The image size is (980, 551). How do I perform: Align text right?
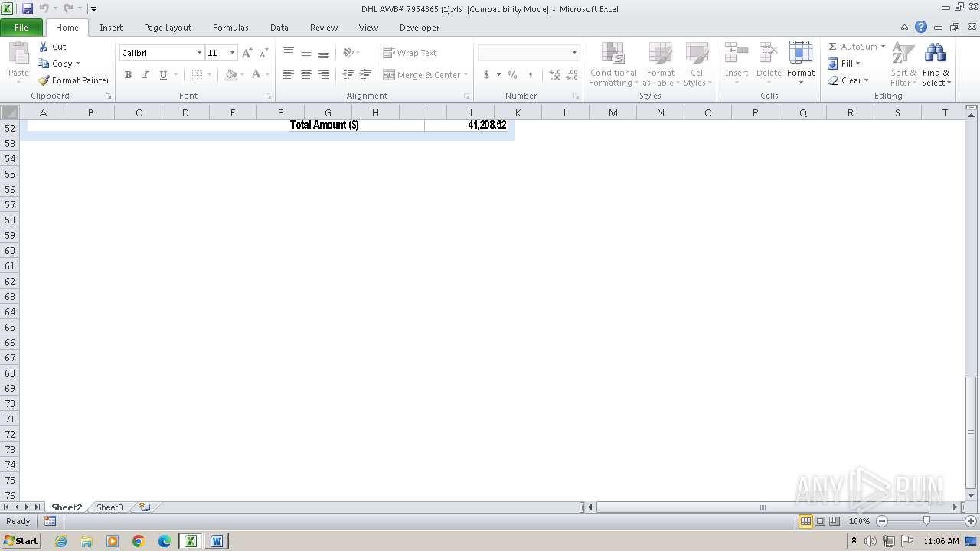(x=324, y=75)
